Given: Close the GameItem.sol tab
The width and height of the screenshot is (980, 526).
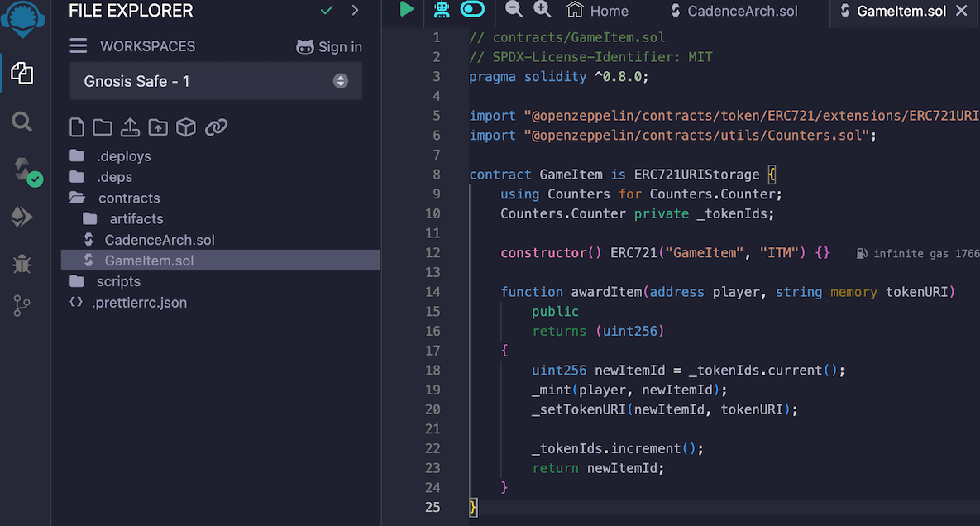Looking at the screenshot, I should tap(961, 11).
